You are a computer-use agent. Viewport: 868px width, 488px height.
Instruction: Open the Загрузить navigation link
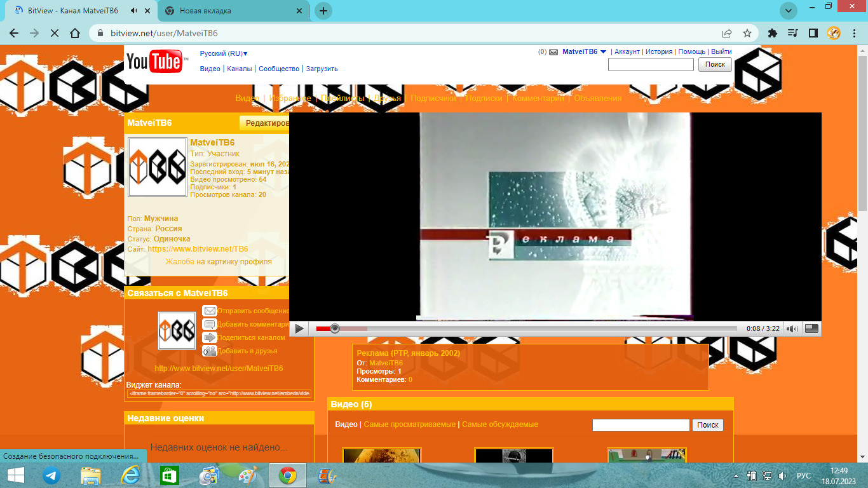322,69
